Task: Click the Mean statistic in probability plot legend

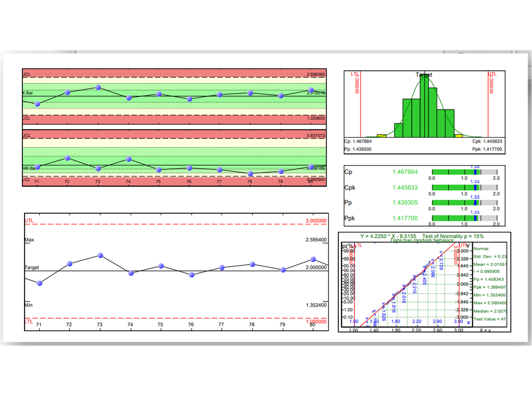Action: click(x=489, y=264)
